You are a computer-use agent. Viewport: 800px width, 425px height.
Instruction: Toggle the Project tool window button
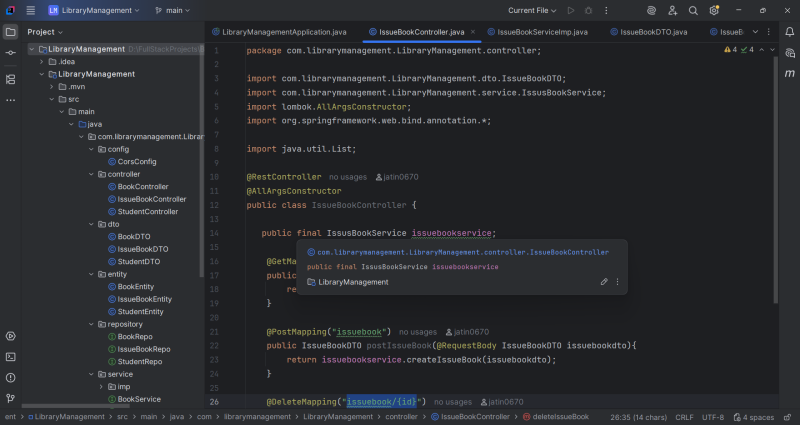(10, 32)
